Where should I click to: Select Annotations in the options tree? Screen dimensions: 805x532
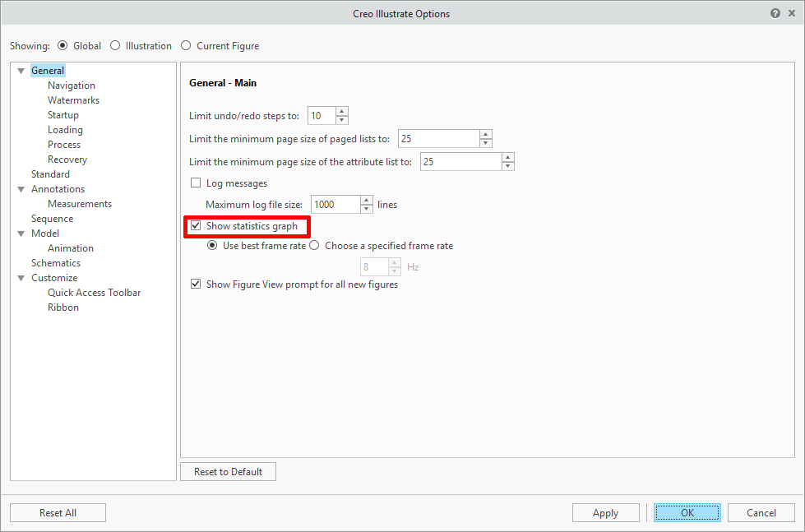click(58, 189)
